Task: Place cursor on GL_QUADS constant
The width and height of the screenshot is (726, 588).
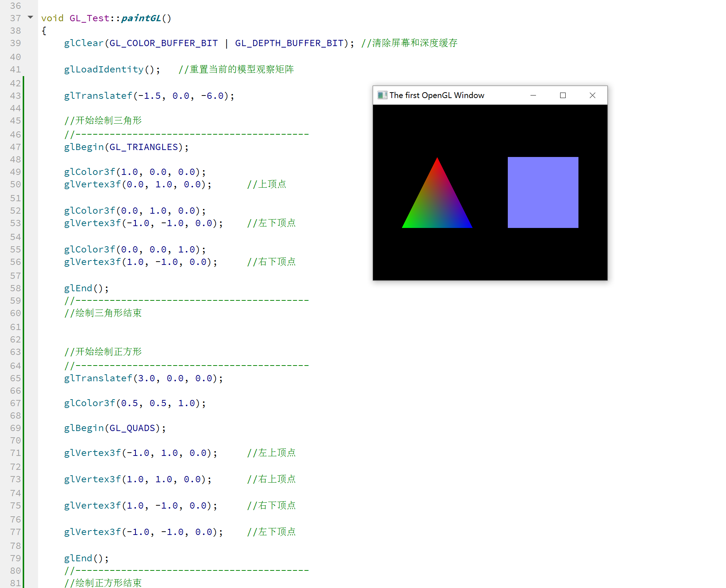Action: 132,428
